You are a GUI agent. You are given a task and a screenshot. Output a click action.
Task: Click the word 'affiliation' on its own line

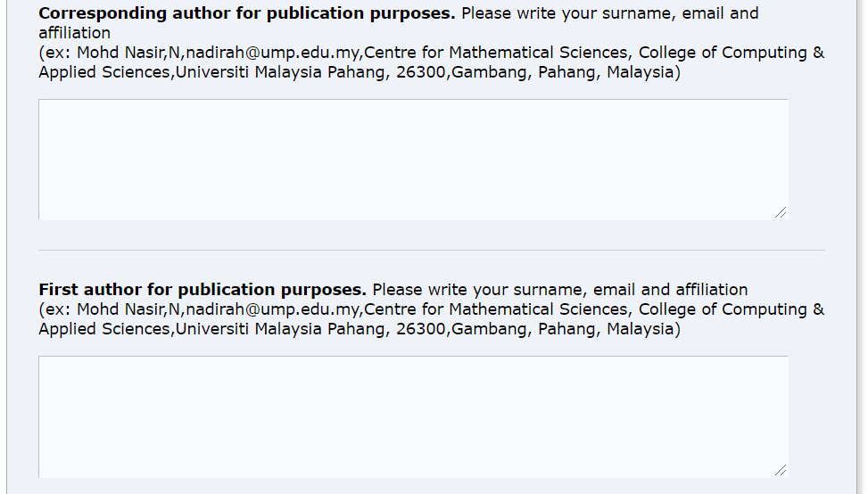(75, 33)
